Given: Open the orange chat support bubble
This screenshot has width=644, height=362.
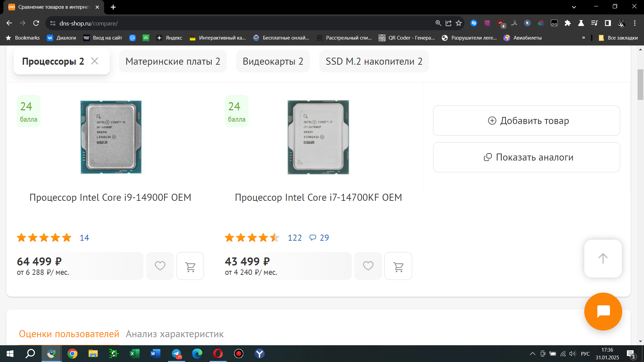Looking at the screenshot, I should pyautogui.click(x=603, y=311).
